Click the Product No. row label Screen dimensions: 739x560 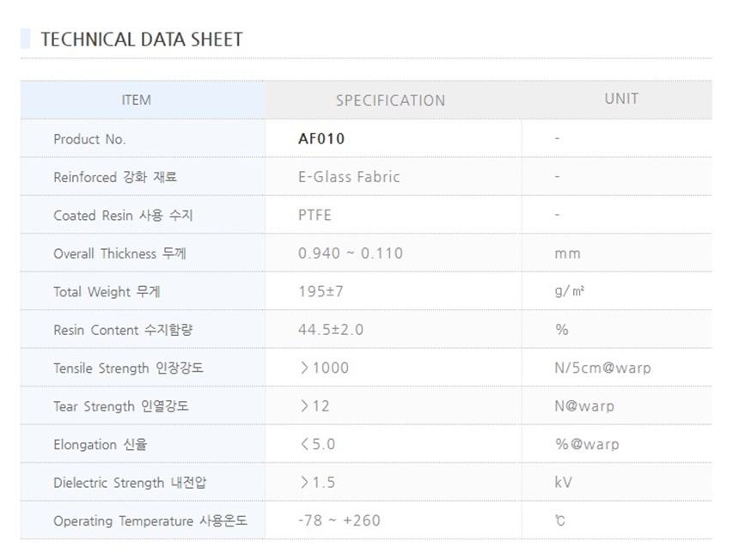89,139
